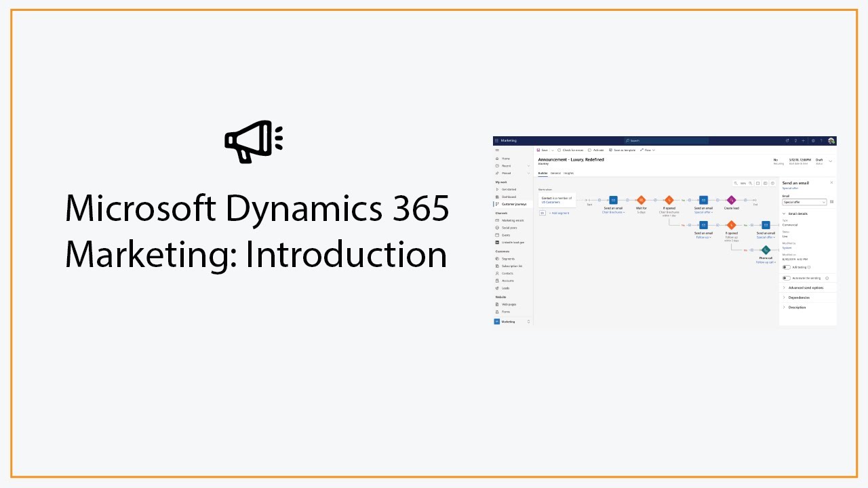The image size is (868, 488).
Task: Open the app launcher waffle icon
Action: pos(496,140)
